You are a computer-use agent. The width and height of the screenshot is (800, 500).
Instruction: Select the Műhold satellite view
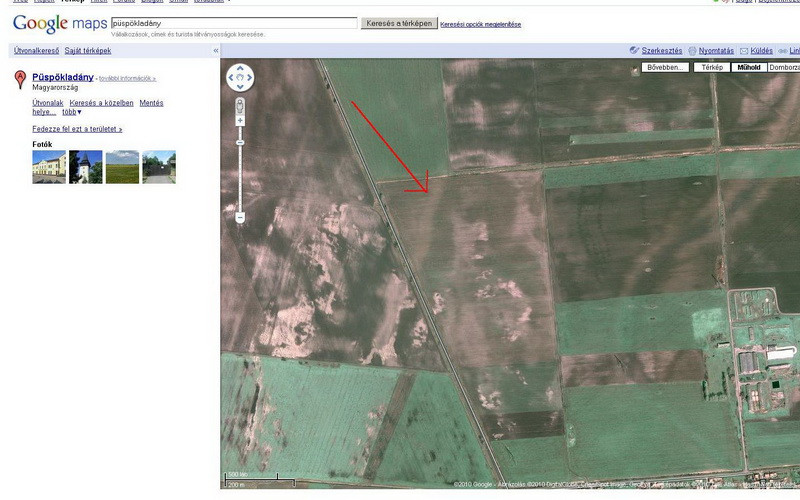pos(748,67)
